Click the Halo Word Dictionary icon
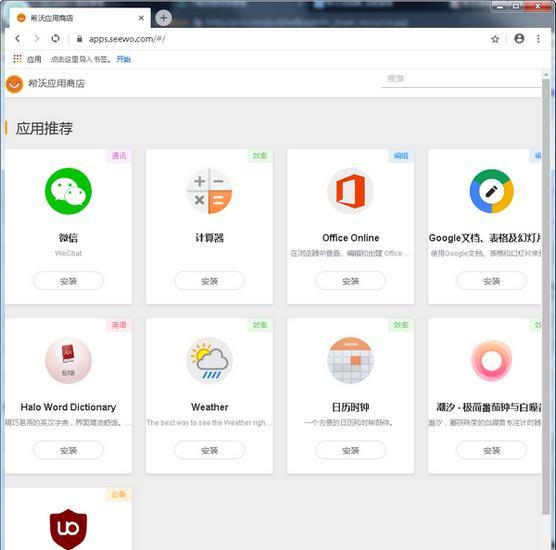Viewport: 556px width, 550px height. tap(68, 360)
